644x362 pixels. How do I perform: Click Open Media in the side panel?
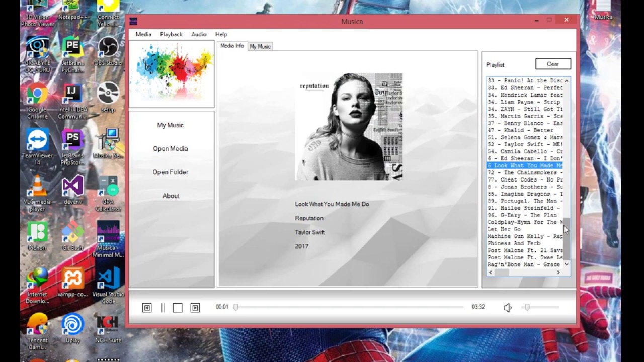tap(171, 149)
